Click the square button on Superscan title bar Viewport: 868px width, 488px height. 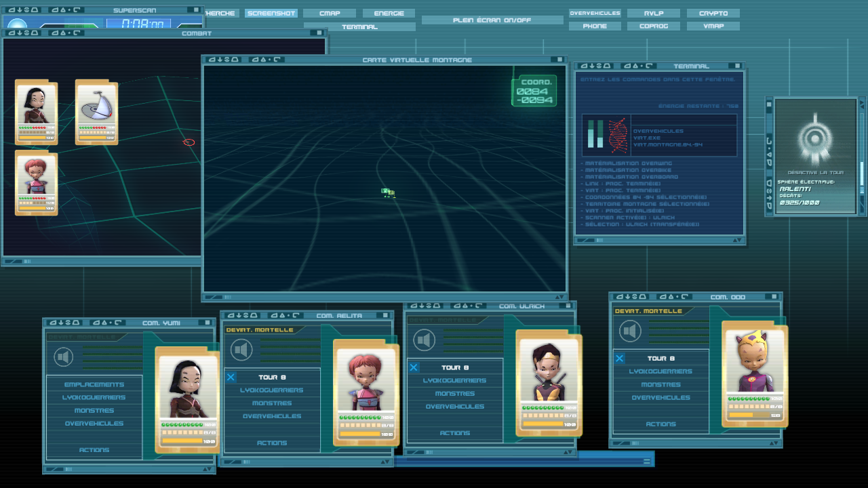(x=197, y=10)
